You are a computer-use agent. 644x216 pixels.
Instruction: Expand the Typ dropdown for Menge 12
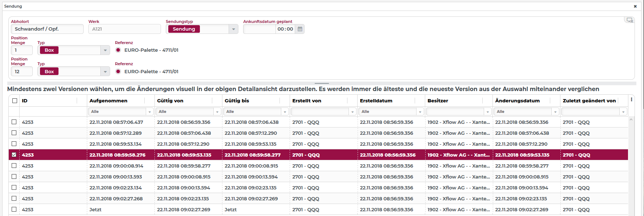click(105, 72)
